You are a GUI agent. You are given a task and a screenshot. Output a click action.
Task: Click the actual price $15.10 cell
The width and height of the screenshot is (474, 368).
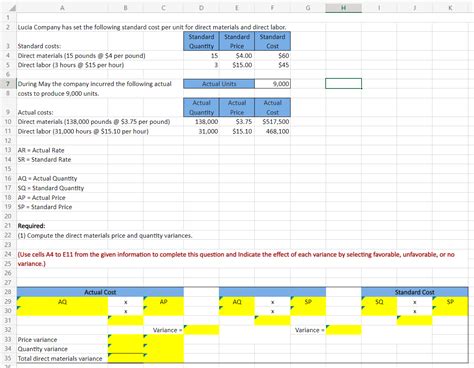pos(237,131)
